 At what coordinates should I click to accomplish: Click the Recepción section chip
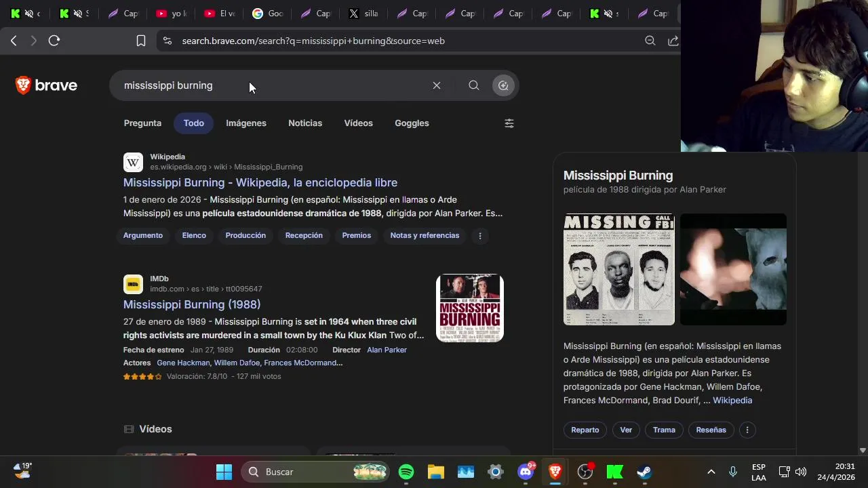(x=304, y=236)
